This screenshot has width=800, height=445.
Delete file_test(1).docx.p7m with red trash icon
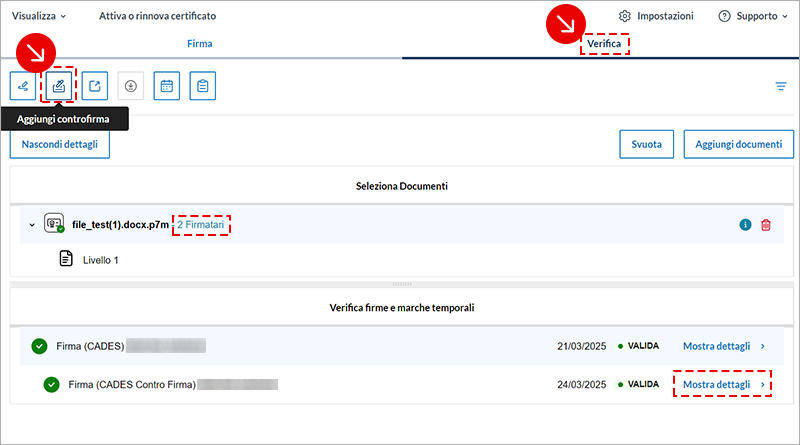pyautogui.click(x=766, y=225)
